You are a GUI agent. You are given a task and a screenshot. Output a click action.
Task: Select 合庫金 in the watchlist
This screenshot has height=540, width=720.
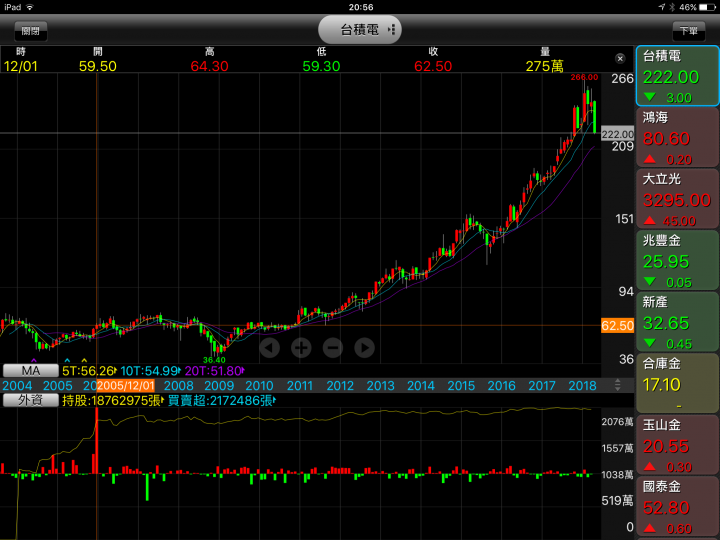[677, 383]
